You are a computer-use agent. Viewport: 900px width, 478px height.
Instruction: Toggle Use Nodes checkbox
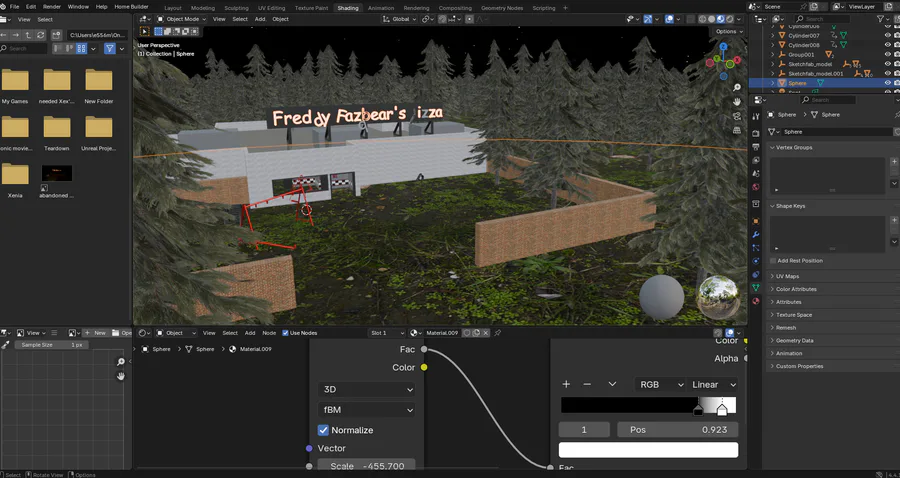(x=285, y=333)
